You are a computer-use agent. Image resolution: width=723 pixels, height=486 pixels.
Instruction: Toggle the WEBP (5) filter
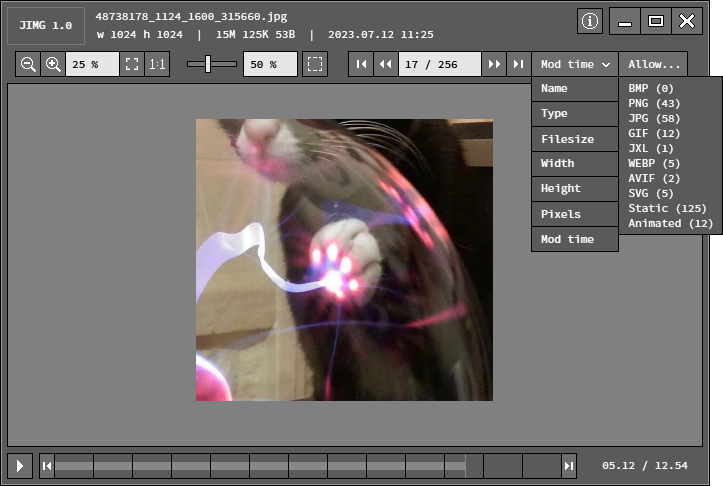[x=654, y=164]
